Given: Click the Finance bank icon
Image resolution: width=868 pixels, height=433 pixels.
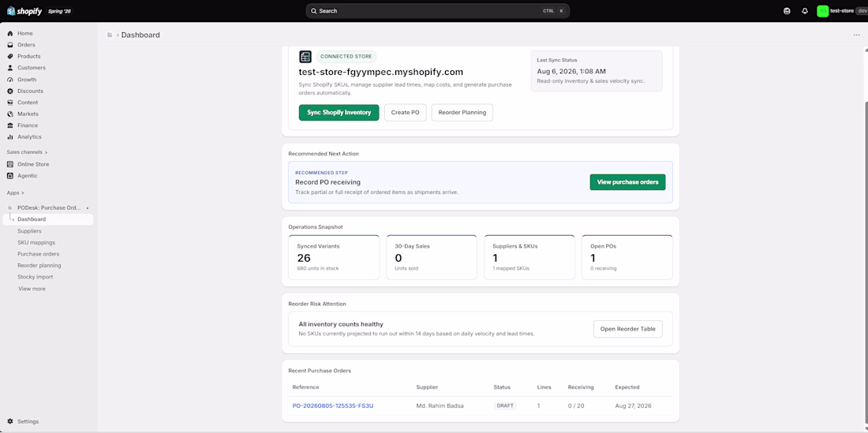Looking at the screenshot, I should click(10, 125).
